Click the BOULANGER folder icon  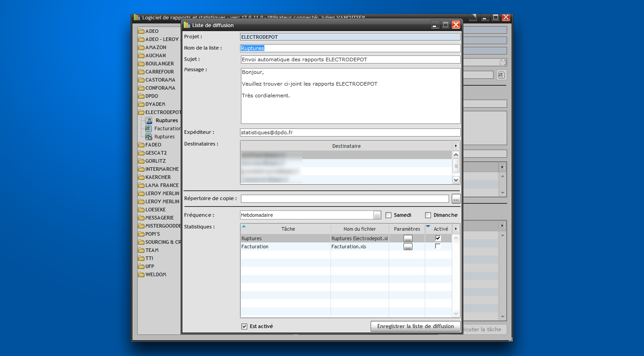pos(141,64)
